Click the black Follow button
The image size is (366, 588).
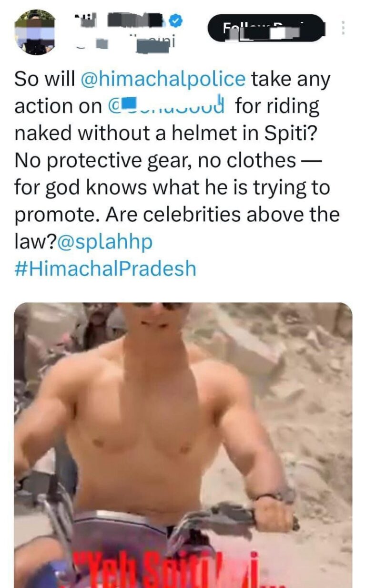266,28
